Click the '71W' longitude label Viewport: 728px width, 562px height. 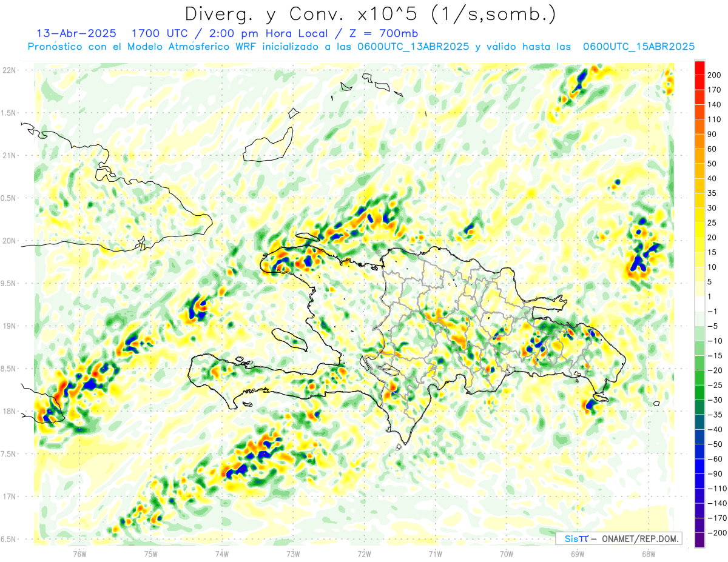[435, 554]
